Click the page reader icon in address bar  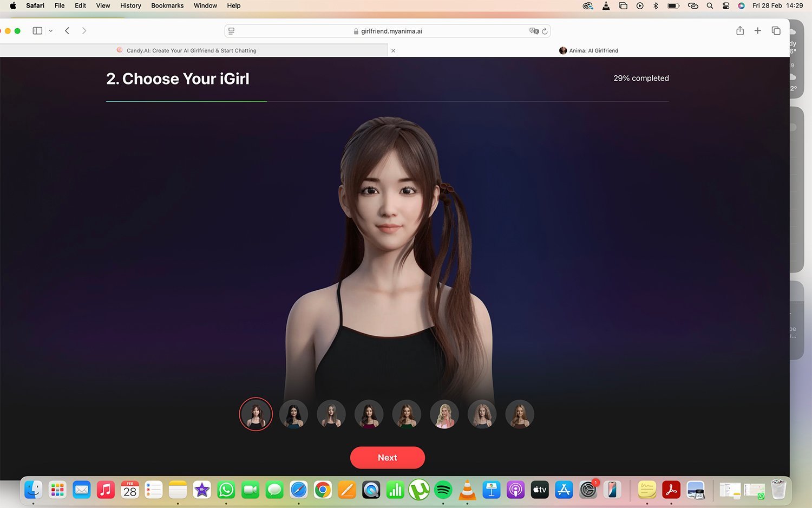232,31
